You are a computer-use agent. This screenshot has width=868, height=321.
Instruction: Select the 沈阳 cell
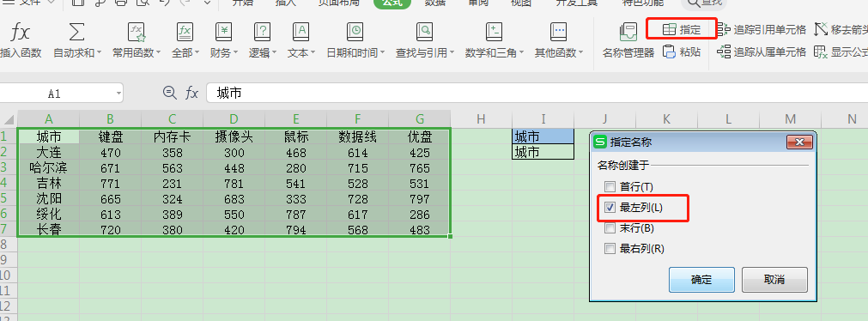pyautogui.click(x=49, y=198)
